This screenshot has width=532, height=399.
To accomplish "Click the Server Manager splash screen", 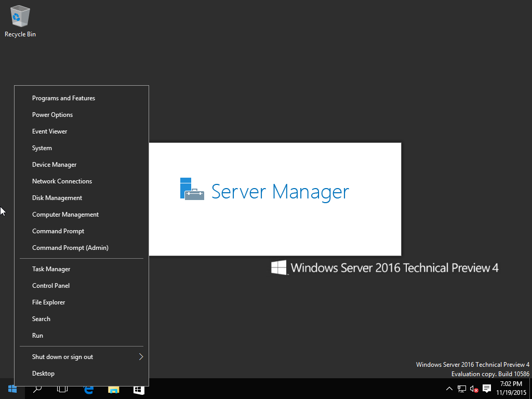I will pos(275,199).
